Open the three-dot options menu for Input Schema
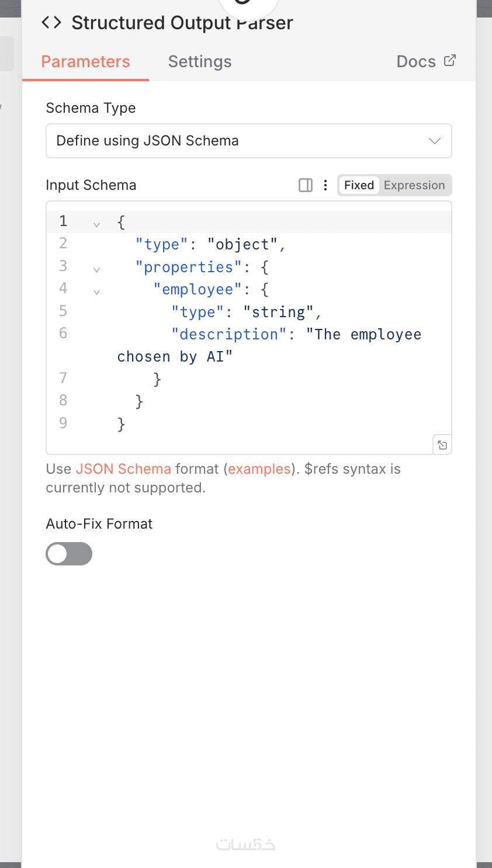The height and width of the screenshot is (868, 492). 325,185
